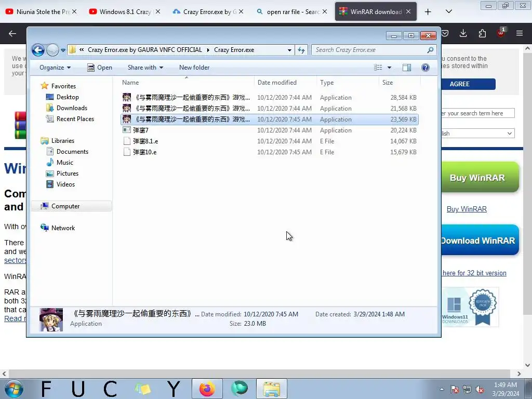
Task: Click the blank file icon of 弹窗8.1.e
Action: click(x=127, y=141)
